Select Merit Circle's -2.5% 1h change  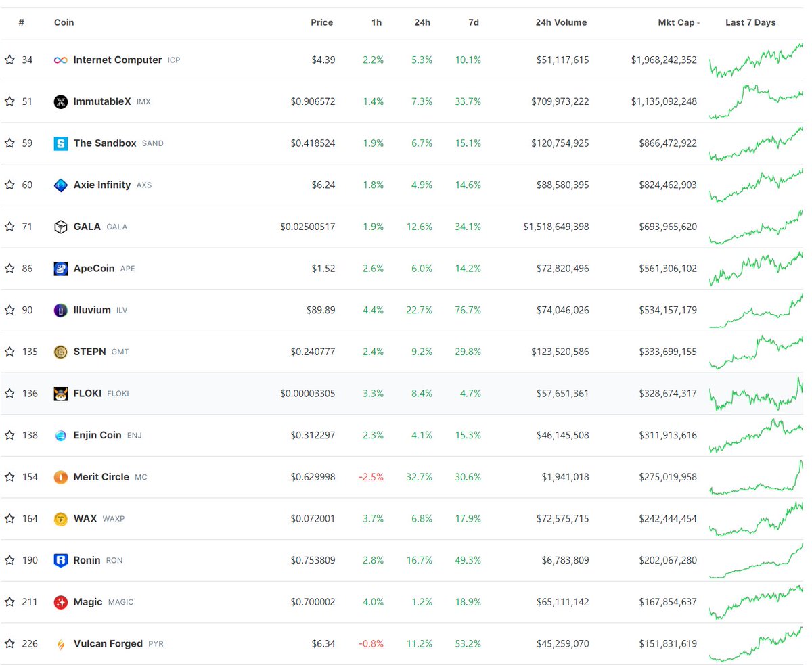[x=371, y=477]
